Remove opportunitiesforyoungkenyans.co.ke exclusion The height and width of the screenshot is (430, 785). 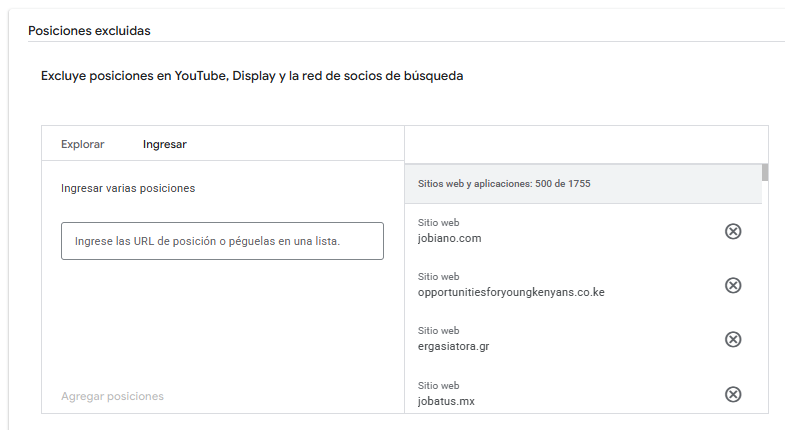(733, 285)
